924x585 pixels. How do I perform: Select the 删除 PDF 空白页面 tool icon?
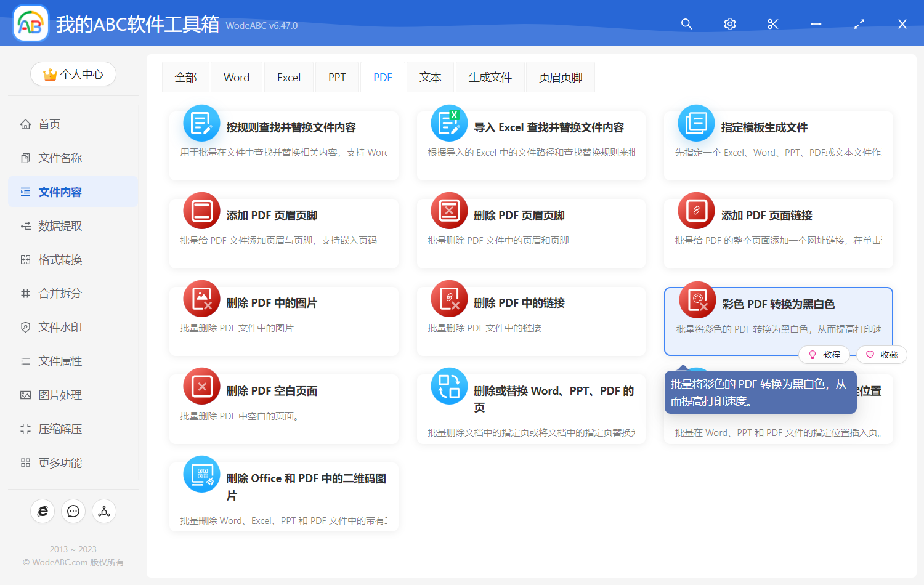click(201, 386)
